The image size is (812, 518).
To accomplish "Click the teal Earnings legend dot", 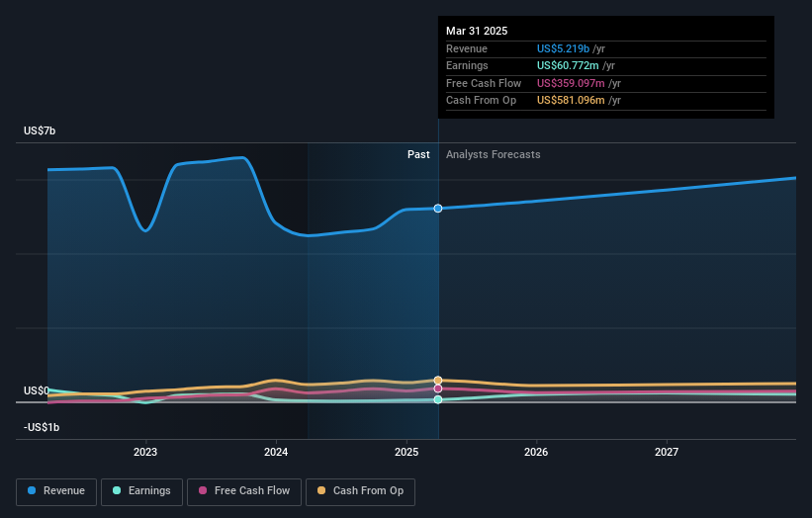I will (117, 490).
